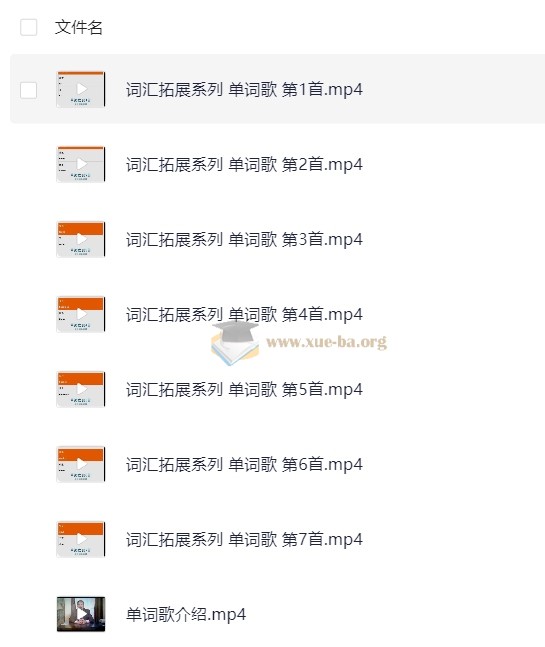
Task: Click file name 词汇拓展系列 单词歌 第3首.mp4
Action: pyautogui.click(x=244, y=240)
